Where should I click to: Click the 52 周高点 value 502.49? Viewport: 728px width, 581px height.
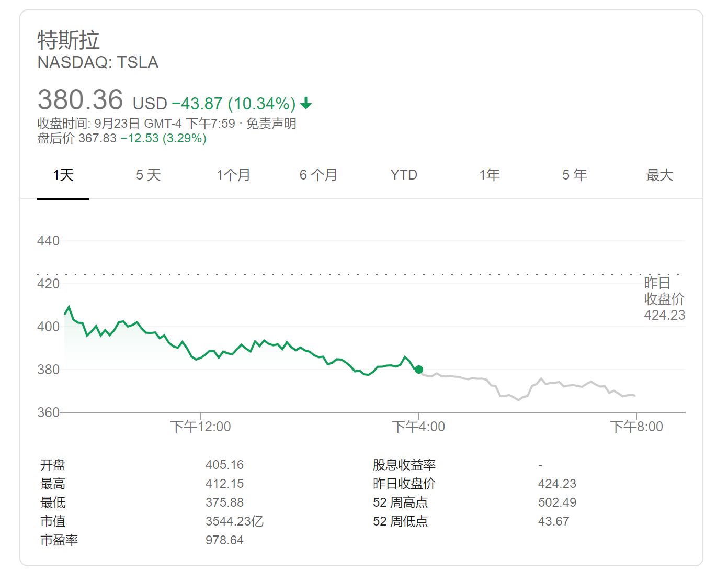[557, 502]
